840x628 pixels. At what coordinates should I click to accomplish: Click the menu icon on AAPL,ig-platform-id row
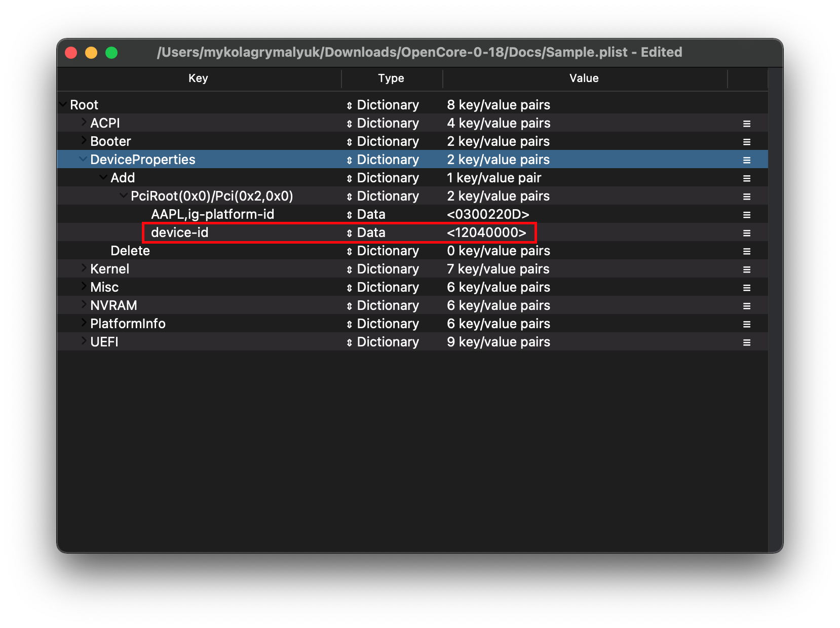pos(746,215)
